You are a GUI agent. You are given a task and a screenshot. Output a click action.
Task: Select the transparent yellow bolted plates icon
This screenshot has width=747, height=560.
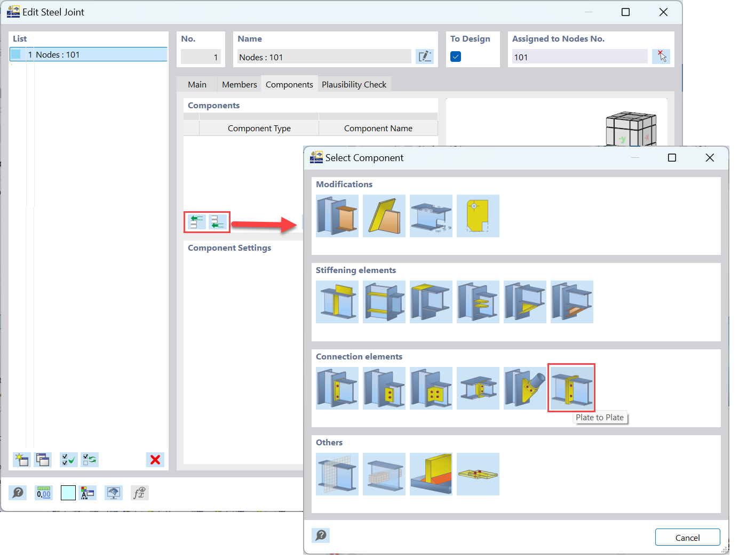click(478, 474)
